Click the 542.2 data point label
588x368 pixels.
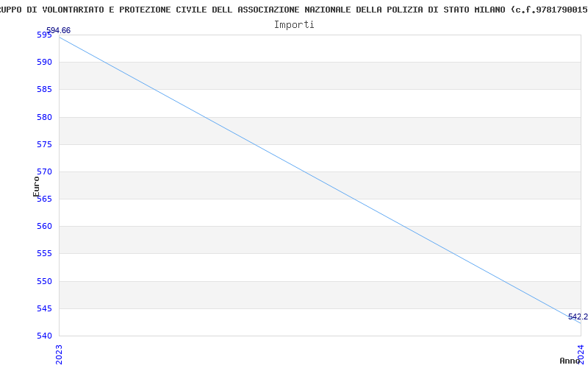578,316
